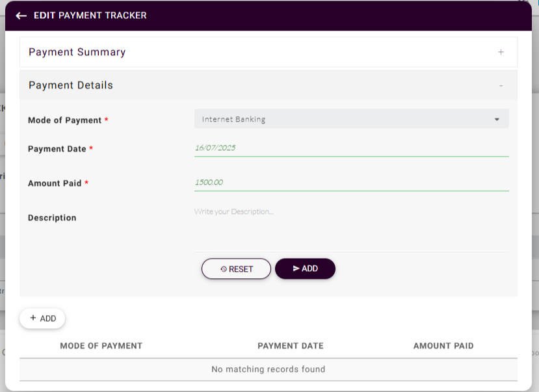The image size is (539, 392).
Task: Click the Amount Paid field showing 1500.00
Action: tap(351, 183)
